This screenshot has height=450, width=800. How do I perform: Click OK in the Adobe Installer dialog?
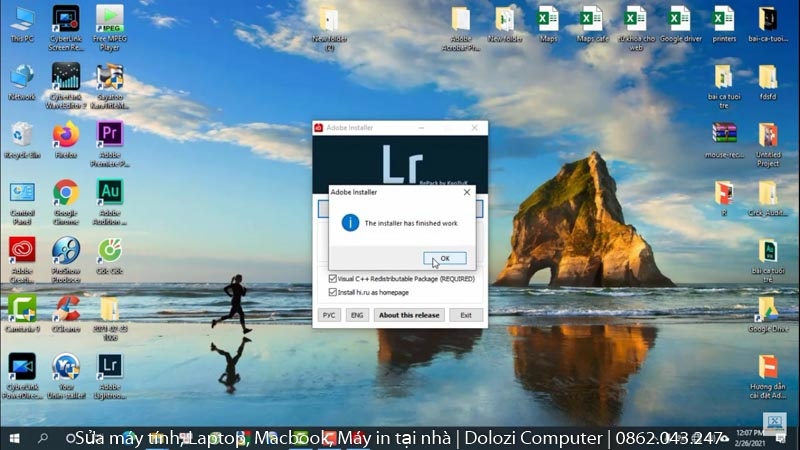pyautogui.click(x=444, y=259)
